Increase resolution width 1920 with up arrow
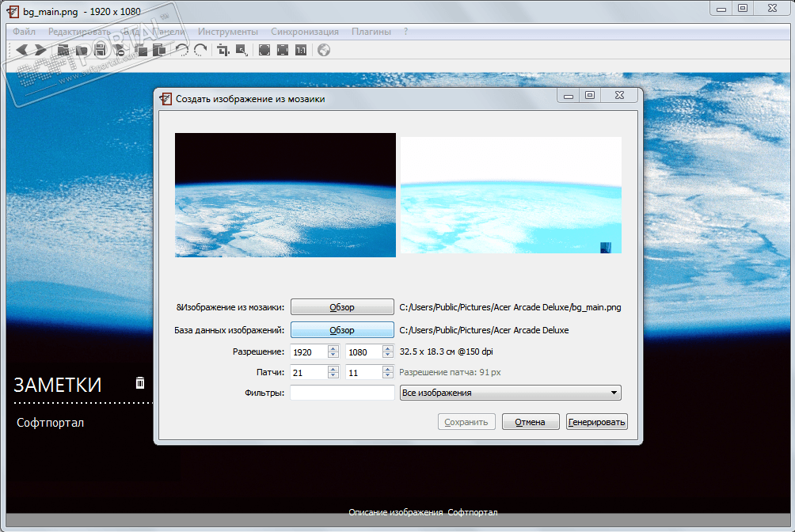The height and width of the screenshot is (532, 795). 333,348
